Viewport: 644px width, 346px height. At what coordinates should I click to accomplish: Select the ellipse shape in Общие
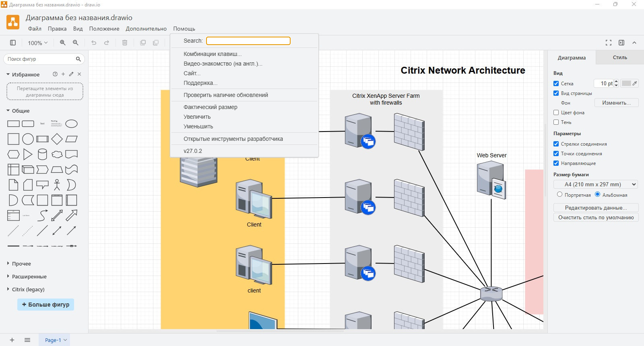(71, 124)
